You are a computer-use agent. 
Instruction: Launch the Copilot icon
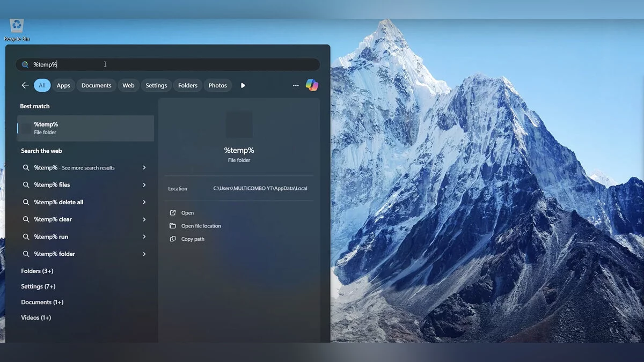(x=312, y=85)
